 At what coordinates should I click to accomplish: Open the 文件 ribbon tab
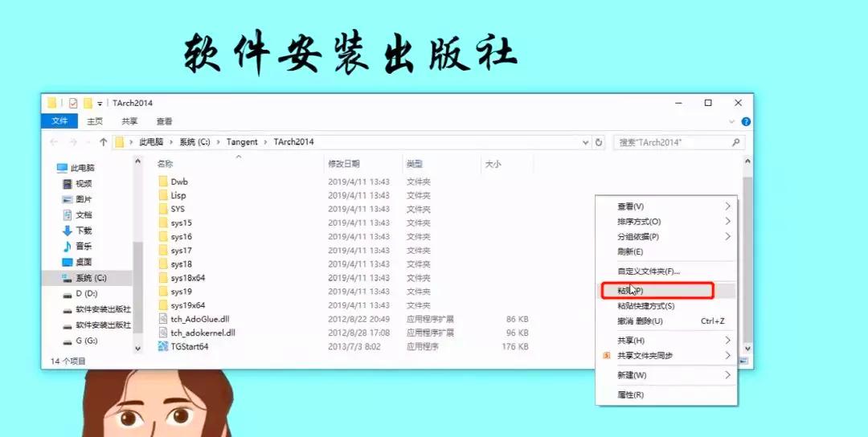[x=59, y=121]
